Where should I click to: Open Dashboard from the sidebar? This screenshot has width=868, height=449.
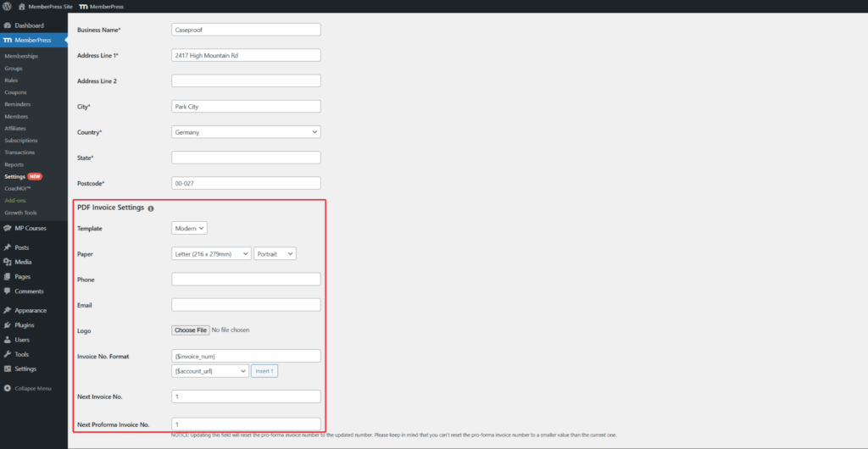point(29,25)
